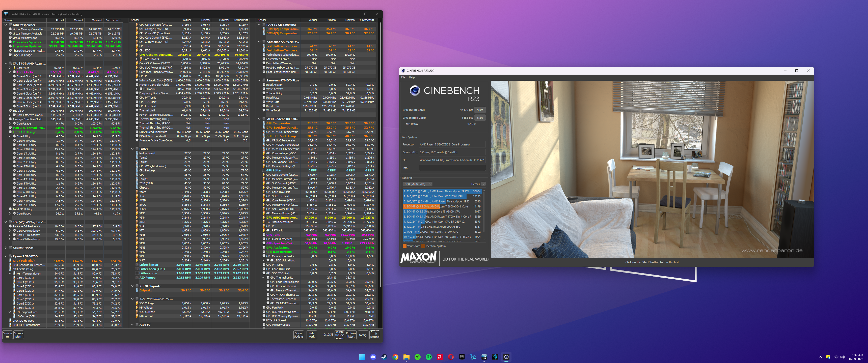Image resolution: width=868 pixels, height=363 pixels.
Task: Click the temperature icon next to Chipsatz
Action: coord(137,290)
